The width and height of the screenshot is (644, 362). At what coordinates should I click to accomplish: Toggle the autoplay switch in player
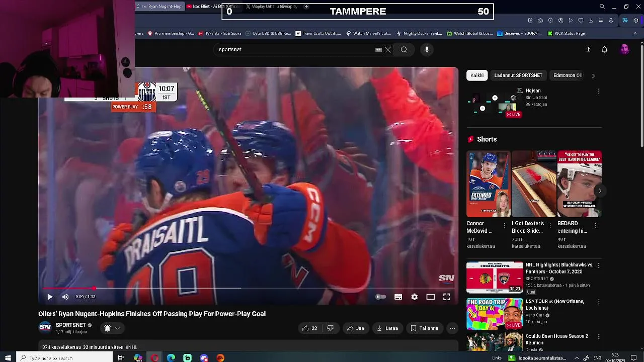tap(381, 297)
